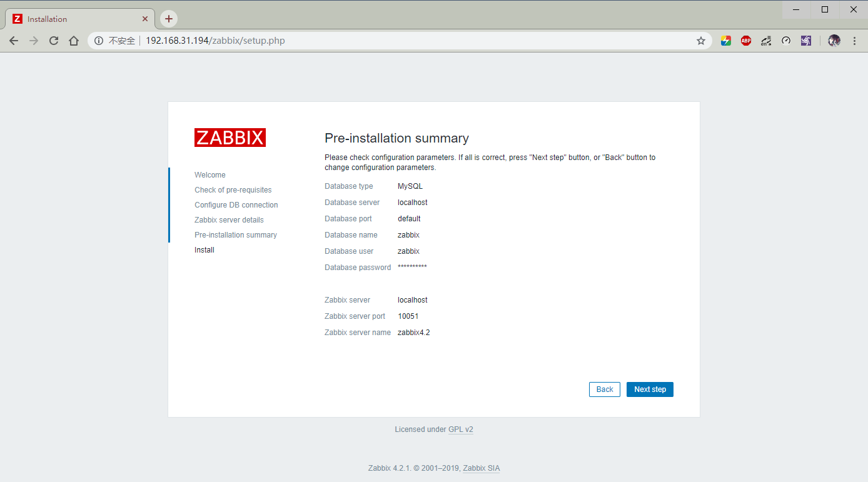Click the browser Forward arrow icon
Image resolution: width=868 pixels, height=482 pixels.
34,41
